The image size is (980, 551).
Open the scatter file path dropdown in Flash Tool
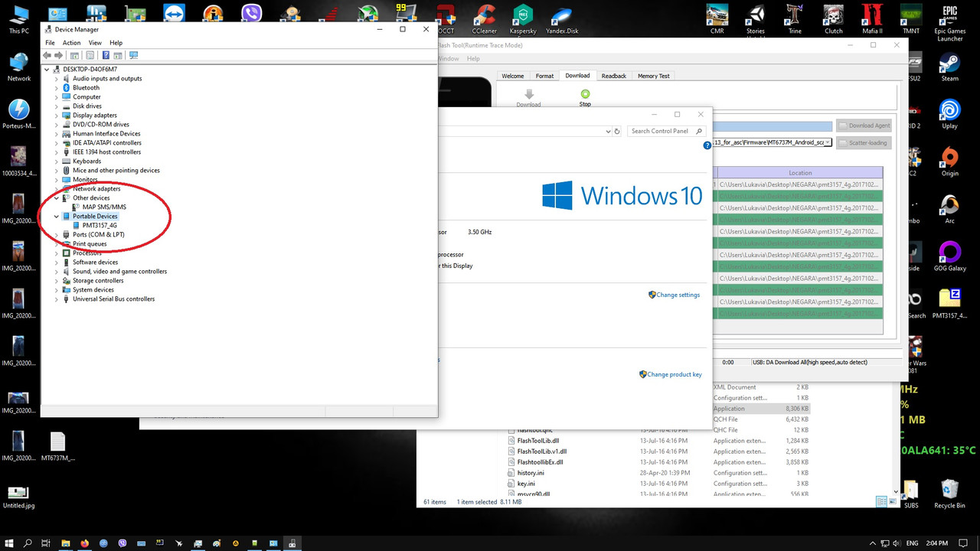point(828,142)
